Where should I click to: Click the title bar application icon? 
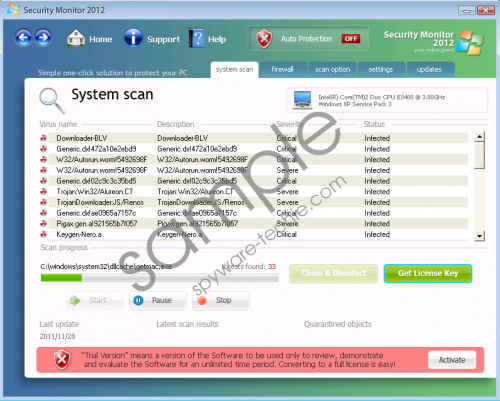click(x=14, y=9)
